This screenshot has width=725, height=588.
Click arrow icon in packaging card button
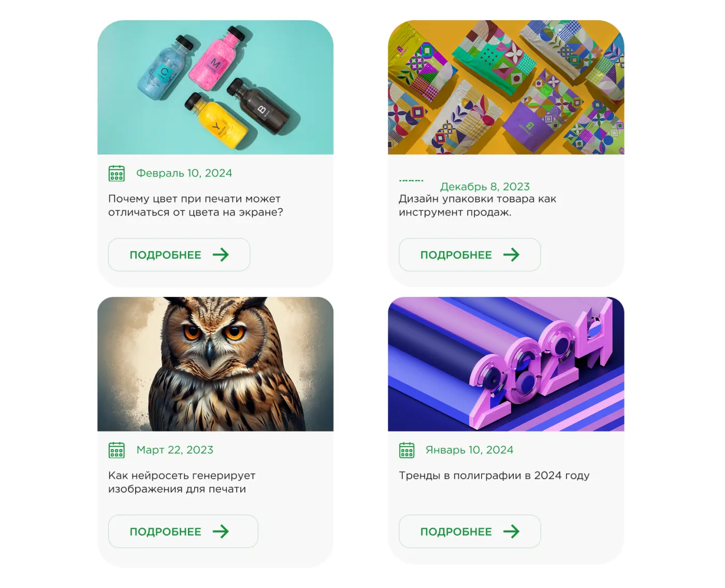pyautogui.click(x=511, y=254)
